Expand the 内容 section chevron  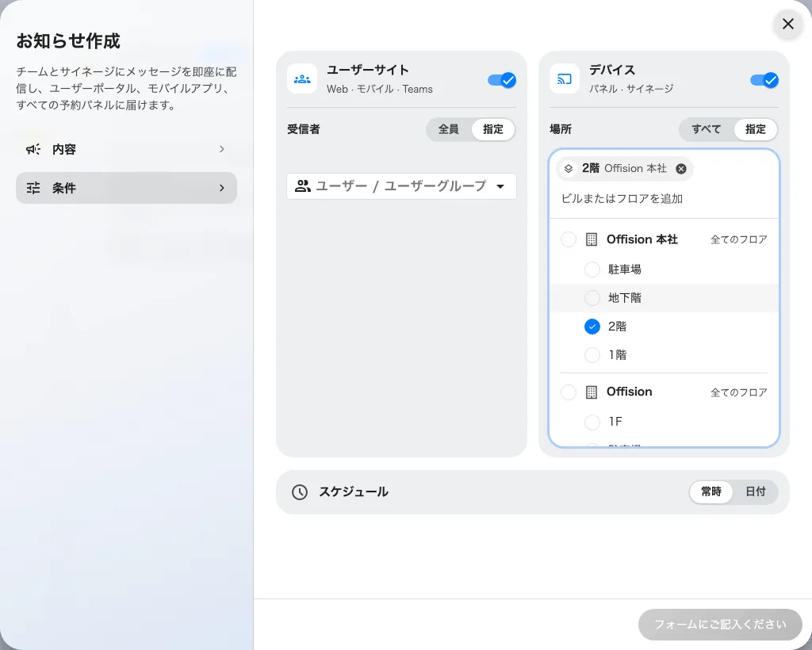(222, 149)
